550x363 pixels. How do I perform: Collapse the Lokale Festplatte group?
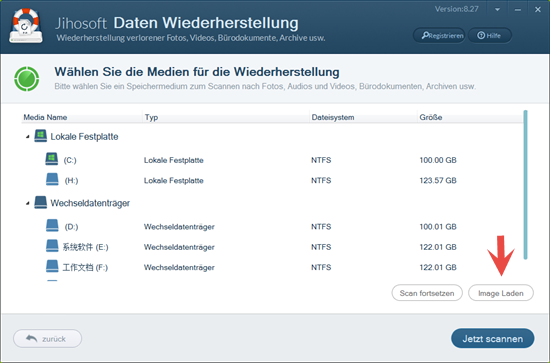click(x=28, y=136)
